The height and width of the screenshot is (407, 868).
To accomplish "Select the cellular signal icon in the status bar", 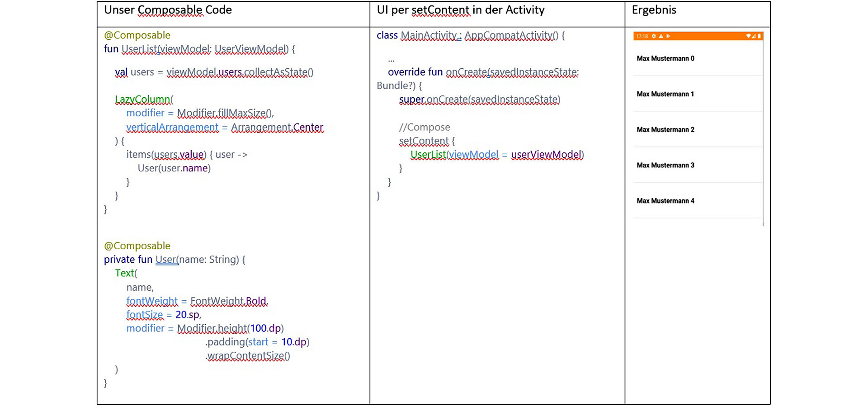I will pos(753,36).
